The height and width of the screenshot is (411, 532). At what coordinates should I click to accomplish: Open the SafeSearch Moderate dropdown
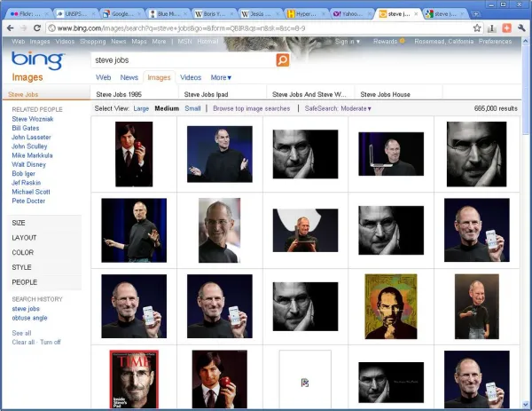click(338, 108)
